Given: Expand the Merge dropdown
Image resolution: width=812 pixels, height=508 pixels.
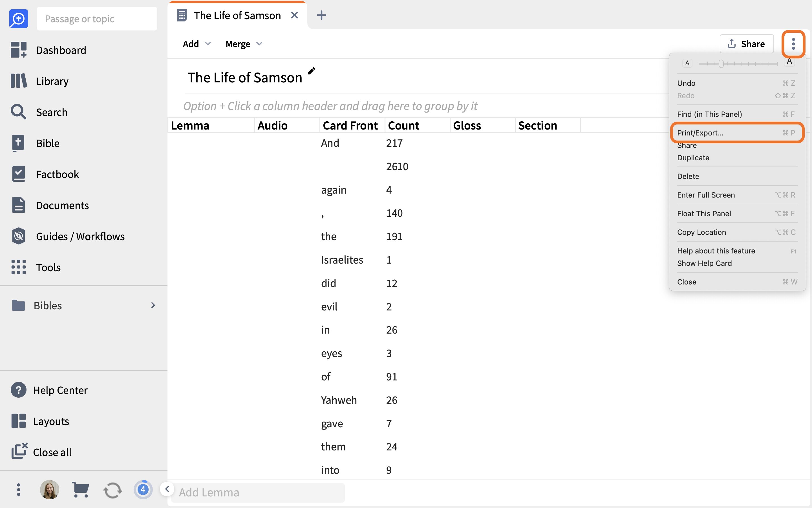Looking at the screenshot, I should point(244,44).
